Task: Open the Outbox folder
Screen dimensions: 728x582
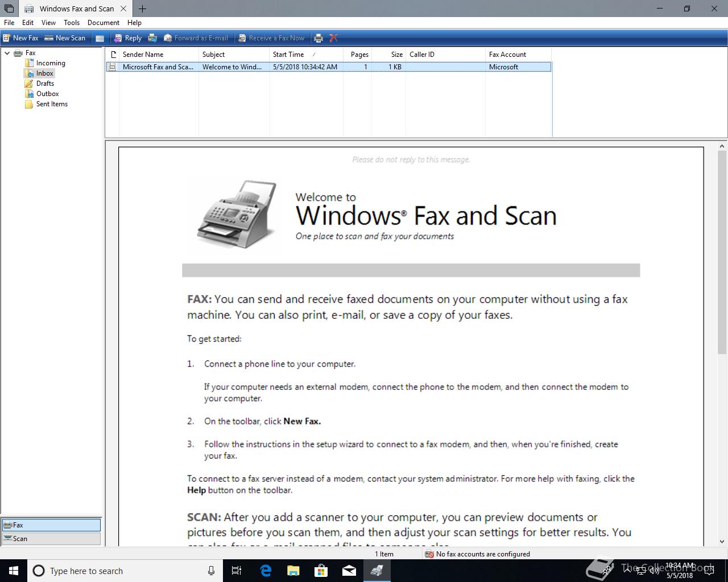Action: click(47, 94)
